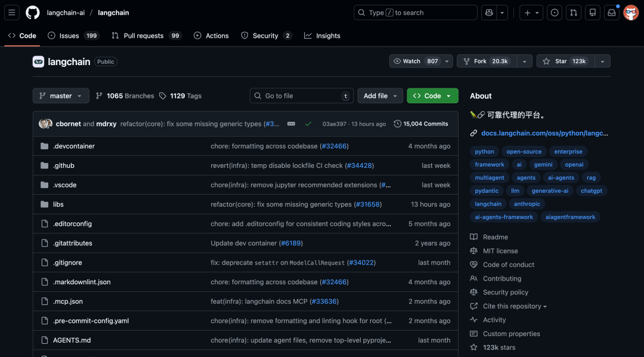
Task: Click the GitHub logo
Action: click(32, 12)
